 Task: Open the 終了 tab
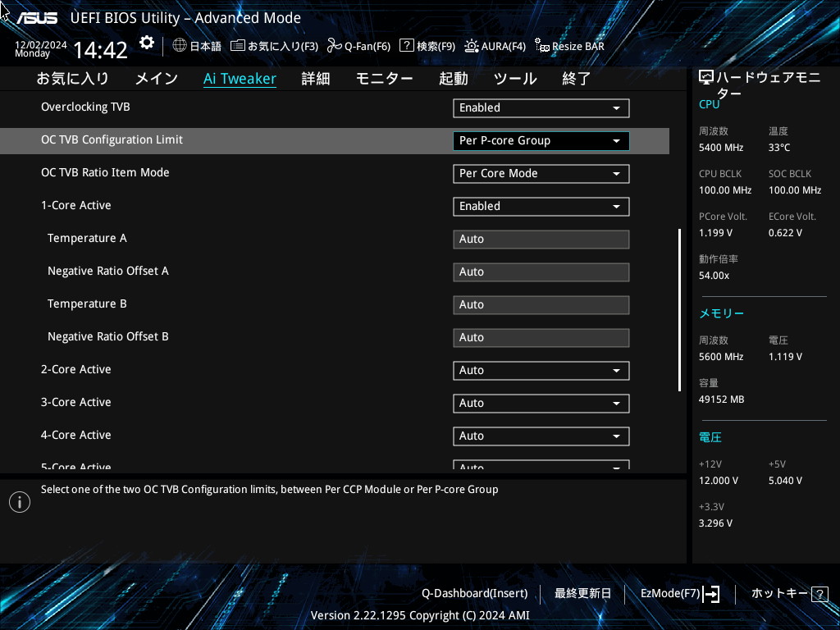tap(577, 79)
